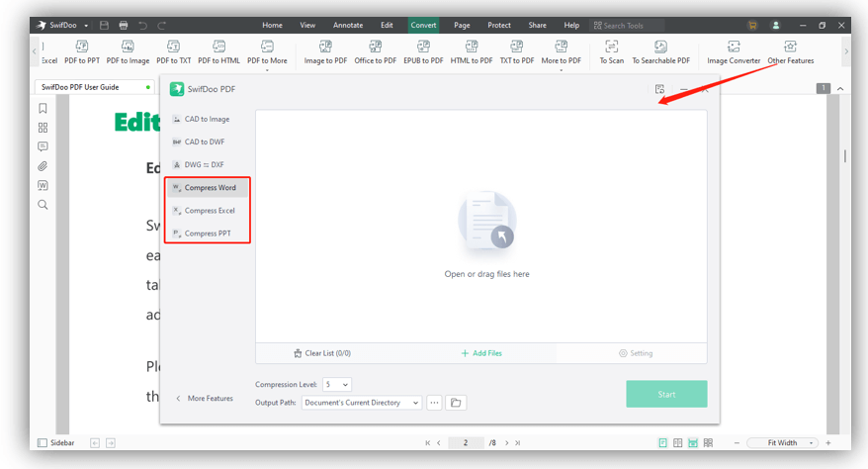The height and width of the screenshot is (469, 868).
Task: Select the SwifDoo PDF User Guide document tab
Action: 94,87
